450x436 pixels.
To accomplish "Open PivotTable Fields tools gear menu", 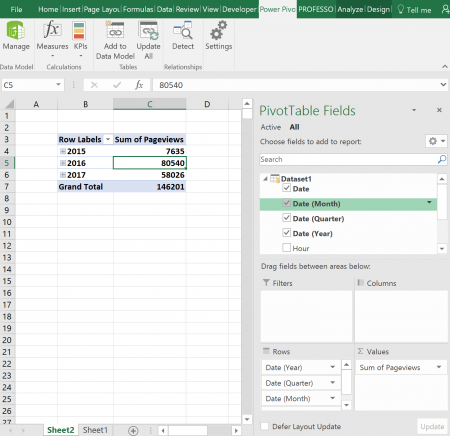I will 436,141.
